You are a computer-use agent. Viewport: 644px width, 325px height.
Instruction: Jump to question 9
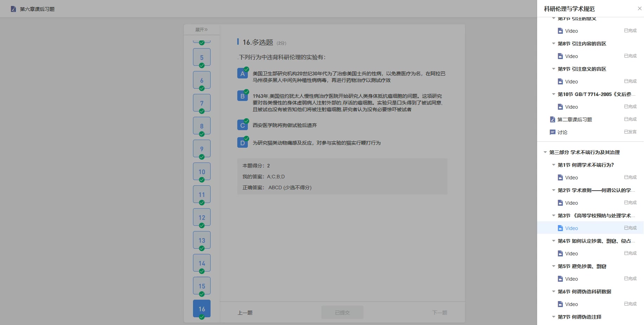click(x=202, y=149)
